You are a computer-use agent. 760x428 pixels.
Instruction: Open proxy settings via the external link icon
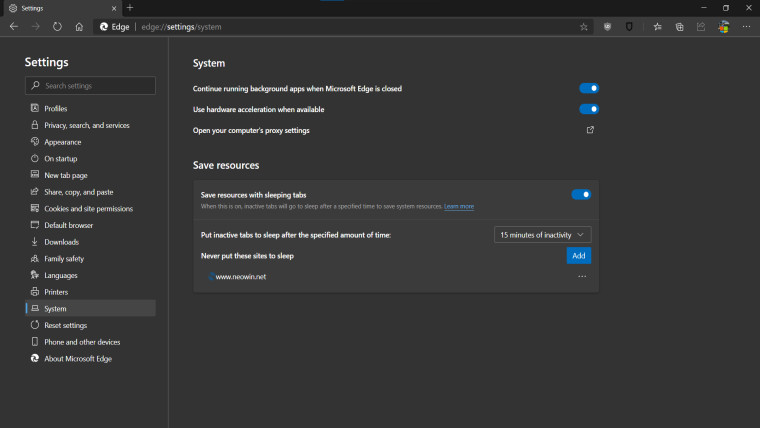point(590,130)
